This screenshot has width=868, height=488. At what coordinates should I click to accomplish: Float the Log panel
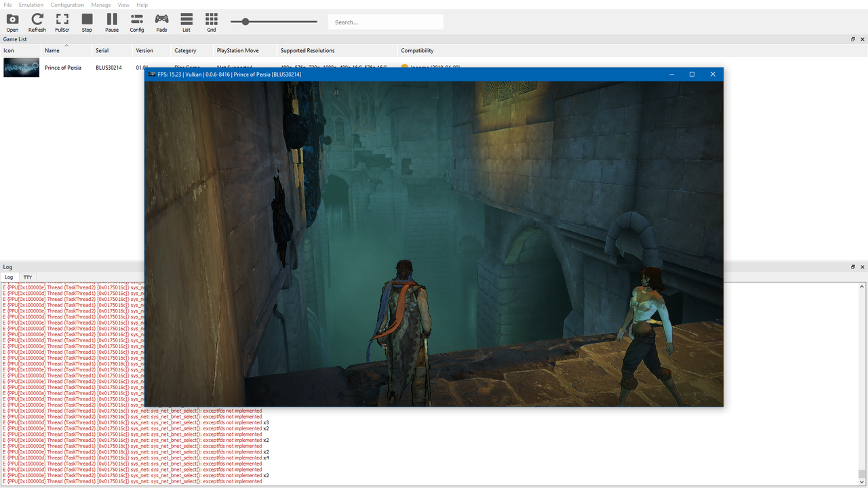853,267
